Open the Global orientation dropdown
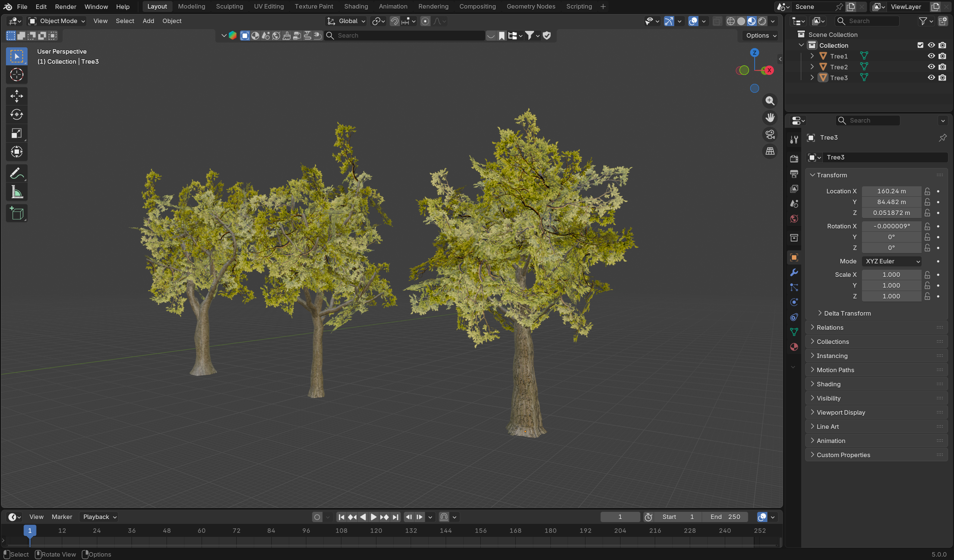 tap(346, 21)
